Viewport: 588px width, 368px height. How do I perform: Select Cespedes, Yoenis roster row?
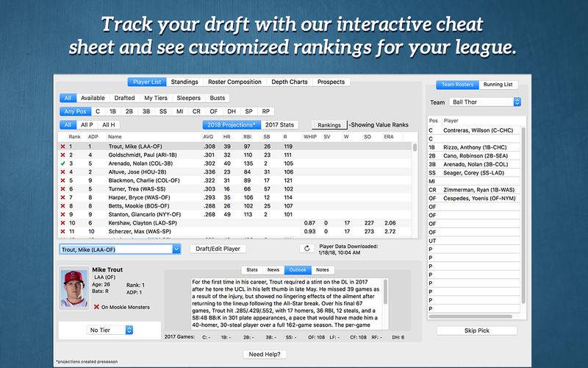[x=474, y=198]
